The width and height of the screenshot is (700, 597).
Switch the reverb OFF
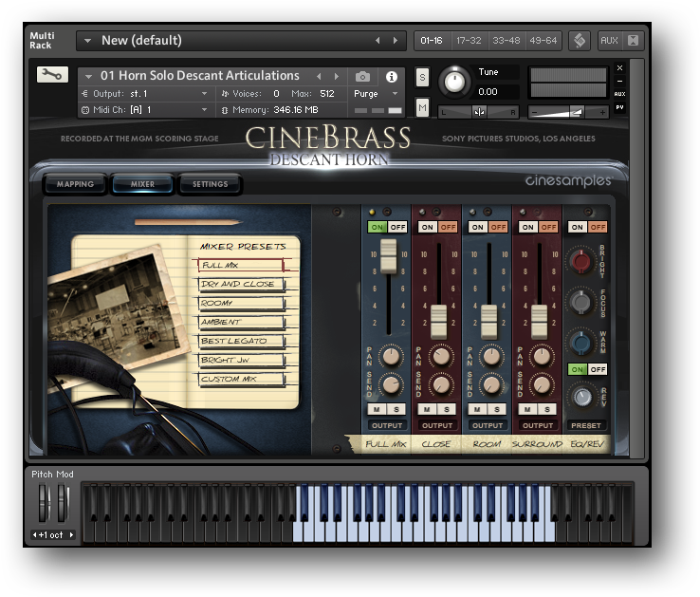598,369
